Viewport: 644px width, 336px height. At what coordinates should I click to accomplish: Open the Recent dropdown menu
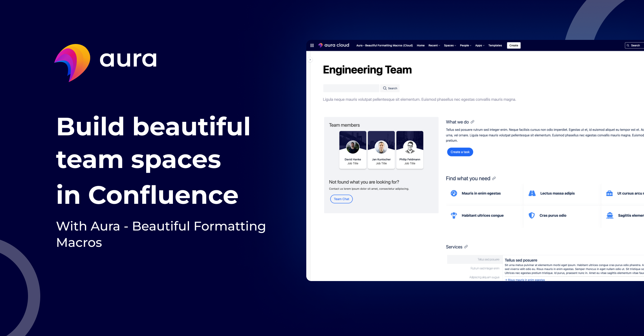[x=434, y=46]
